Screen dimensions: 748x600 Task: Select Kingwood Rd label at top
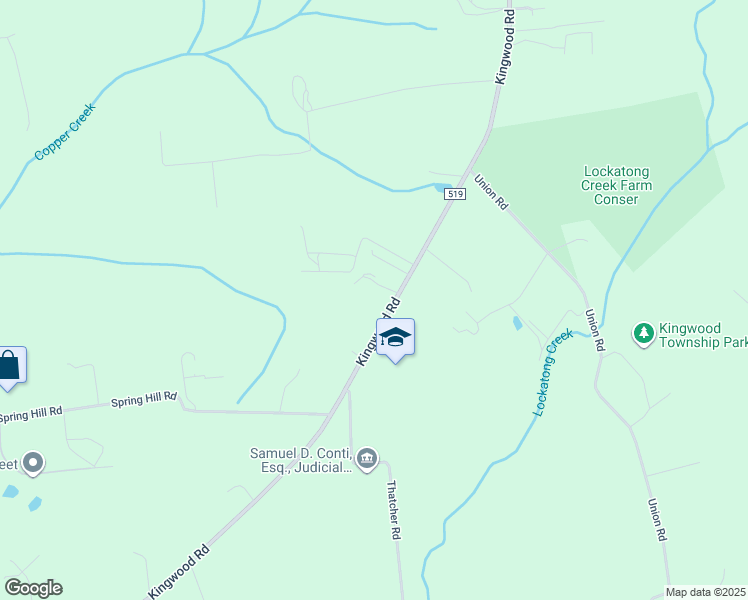pos(505,47)
